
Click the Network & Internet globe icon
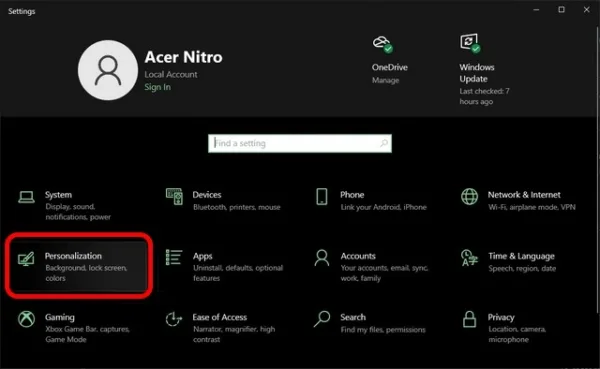470,196
